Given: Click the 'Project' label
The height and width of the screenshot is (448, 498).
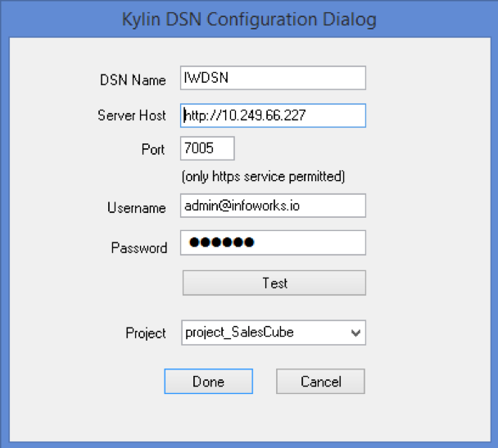Looking at the screenshot, I should (x=146, y=333).
